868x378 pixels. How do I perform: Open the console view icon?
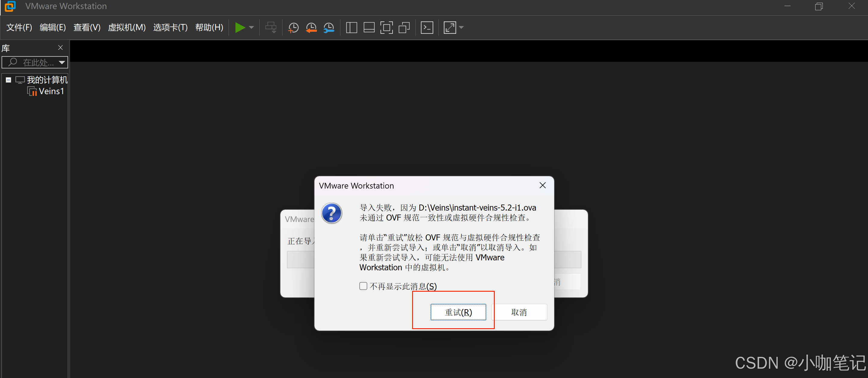pos(427,28)
